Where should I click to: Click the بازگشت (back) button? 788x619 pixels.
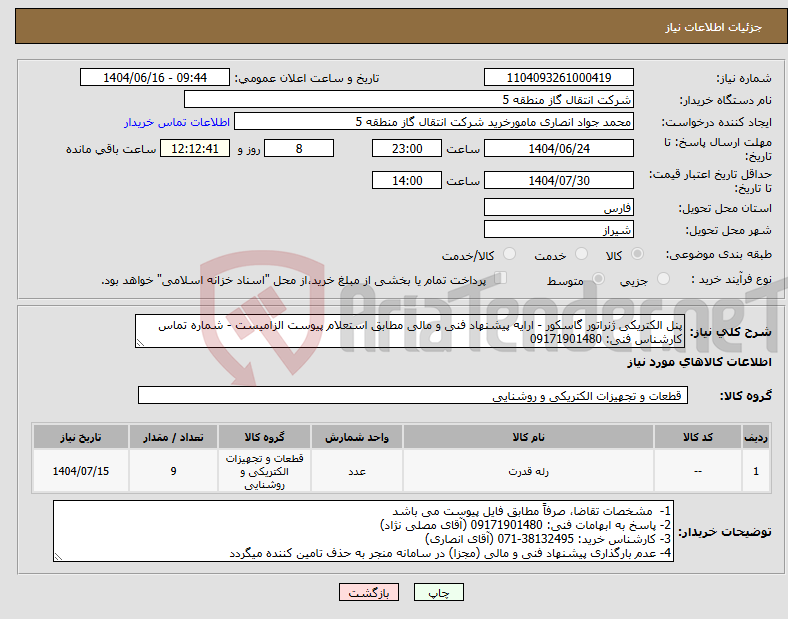369,593
